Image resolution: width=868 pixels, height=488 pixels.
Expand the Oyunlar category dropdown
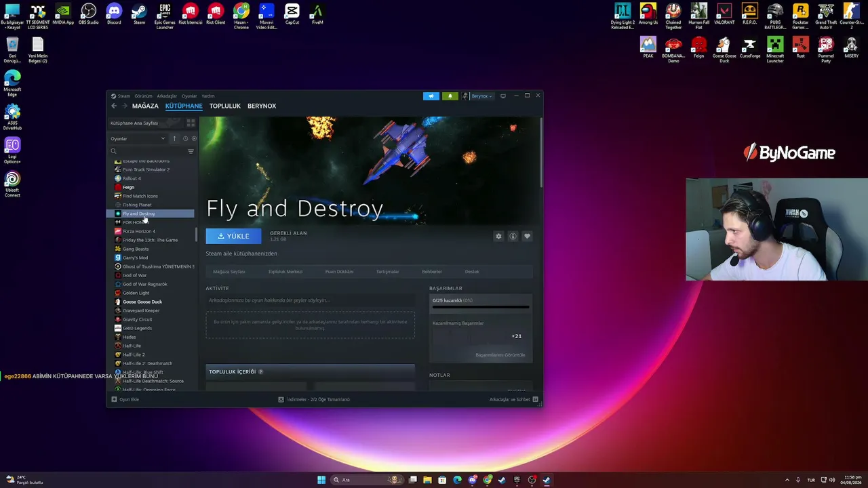point(138,139)
